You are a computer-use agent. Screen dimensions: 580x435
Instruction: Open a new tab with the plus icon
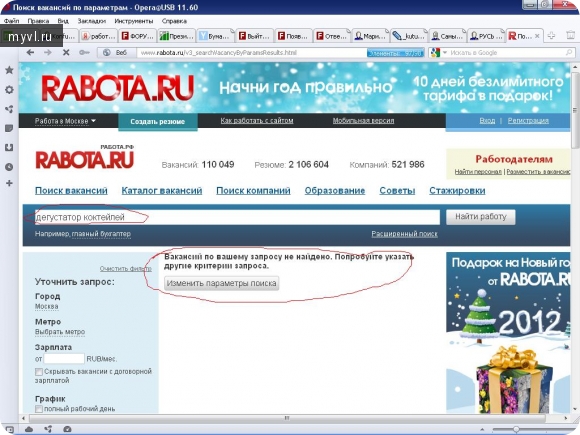pos(551,36)
